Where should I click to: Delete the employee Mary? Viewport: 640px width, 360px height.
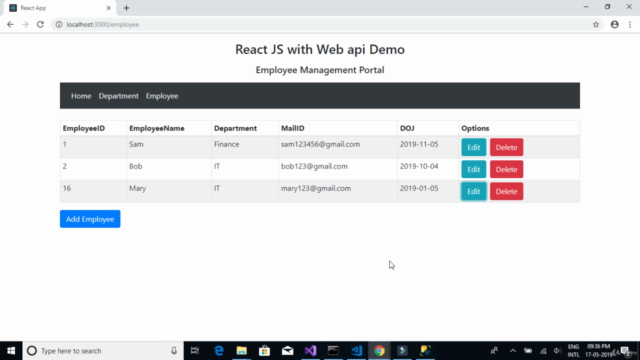(507, 191)
